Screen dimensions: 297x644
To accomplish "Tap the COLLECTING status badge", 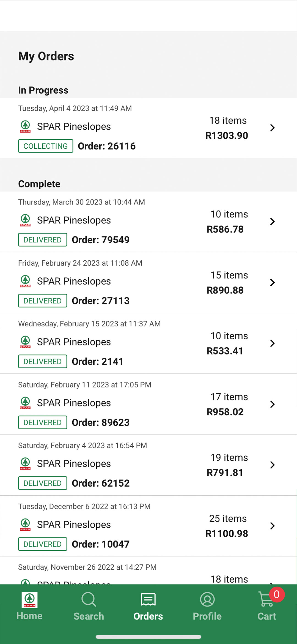I will 46,146.
